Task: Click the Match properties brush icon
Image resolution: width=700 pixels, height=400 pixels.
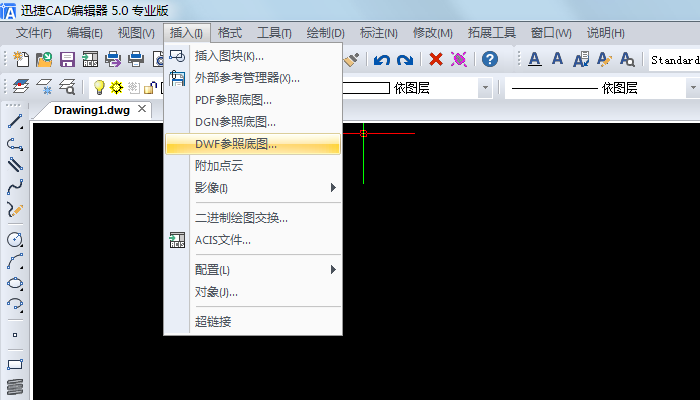Action: pyautogui.click(x=352, y=59)
